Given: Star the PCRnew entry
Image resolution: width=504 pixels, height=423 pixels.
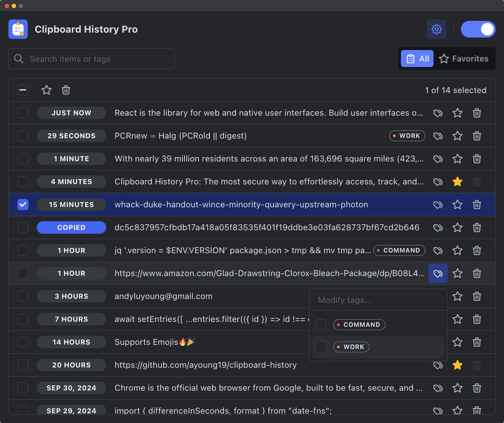Looking at the screenshot, I should pos(457,136).
